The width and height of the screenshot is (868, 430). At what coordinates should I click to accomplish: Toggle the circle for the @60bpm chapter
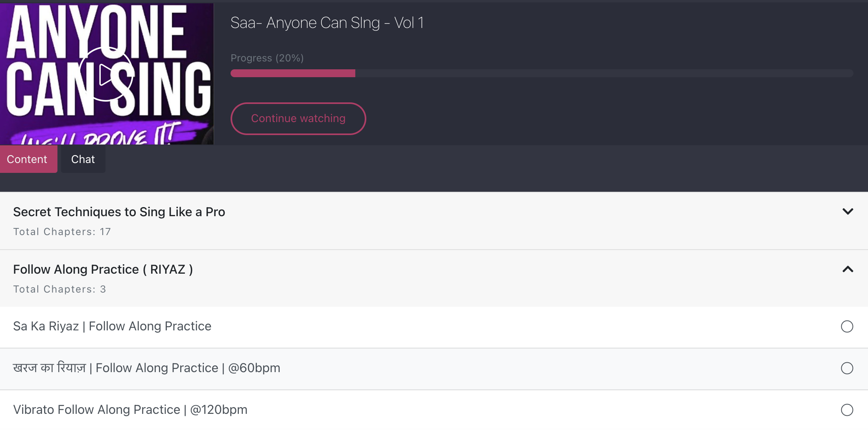tap(847, 368)
